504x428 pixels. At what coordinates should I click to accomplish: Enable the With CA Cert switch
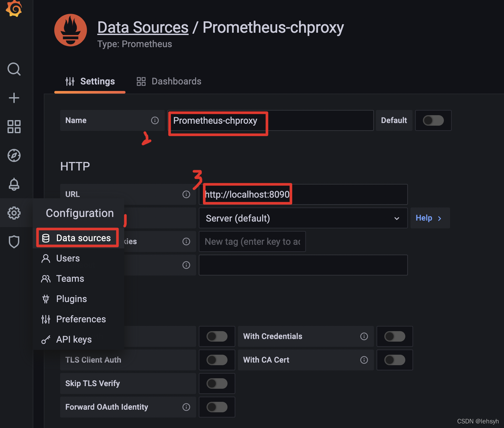pyautogui.click(x=395, y=360)
